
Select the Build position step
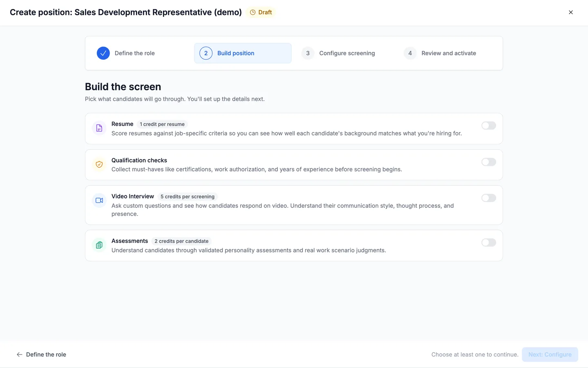243,53
